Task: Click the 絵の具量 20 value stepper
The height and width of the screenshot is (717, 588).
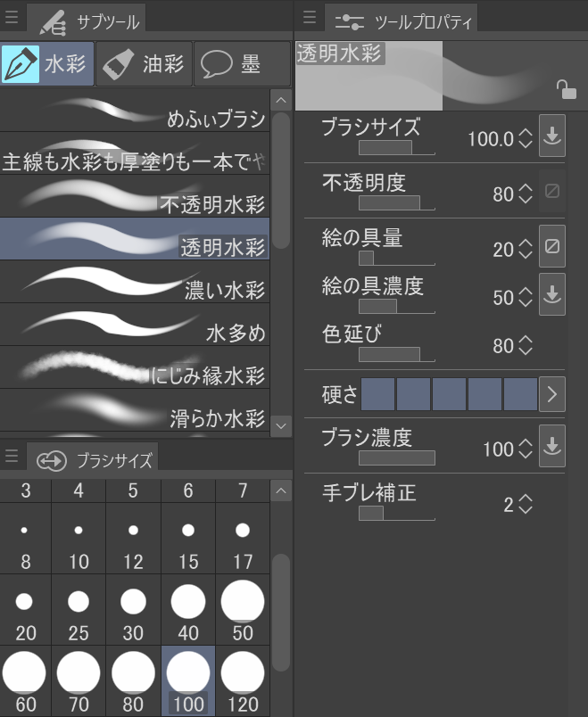Action: (x=526, y=249)
